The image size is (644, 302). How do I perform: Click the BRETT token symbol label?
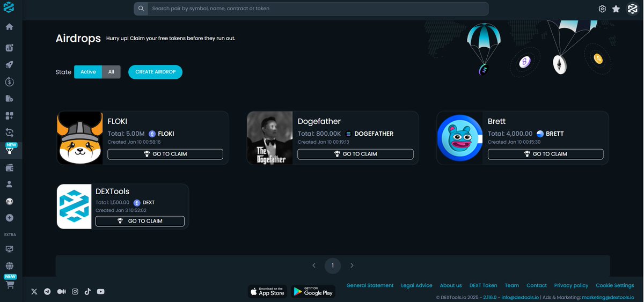pos(555,134)
